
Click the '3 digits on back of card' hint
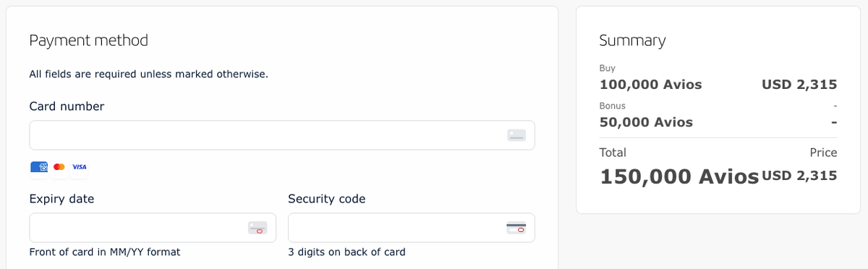tap(346, 252)
